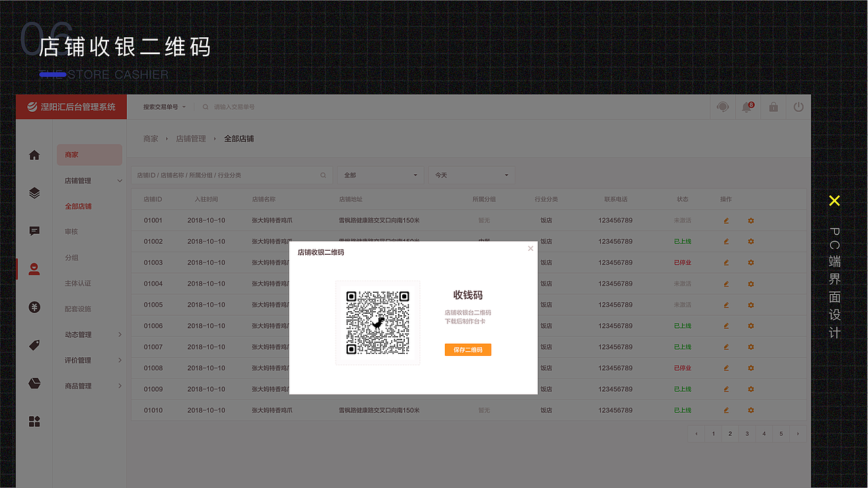Close the 店铺收银二维码 dialog

[x=530, y=248]
